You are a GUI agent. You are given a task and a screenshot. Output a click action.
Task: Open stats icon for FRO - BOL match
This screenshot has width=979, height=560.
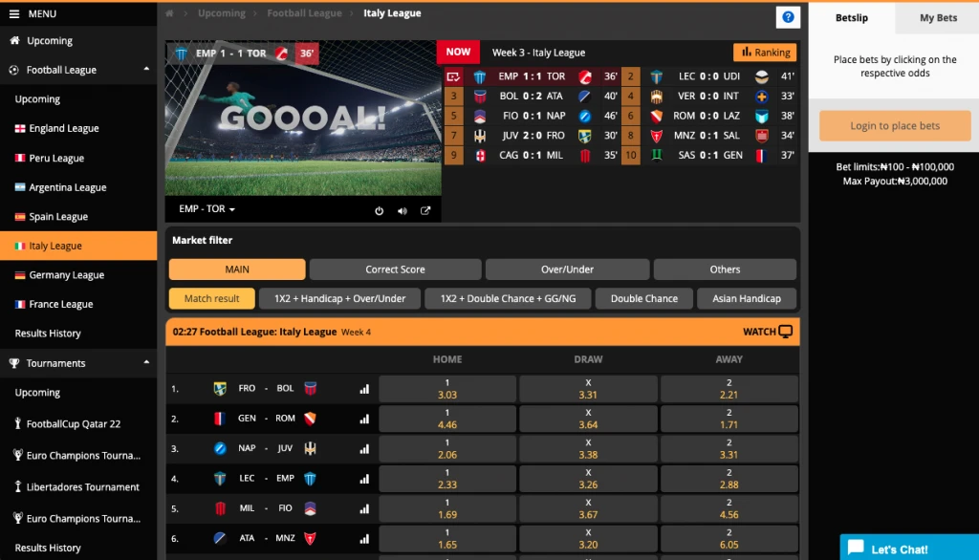364,389
